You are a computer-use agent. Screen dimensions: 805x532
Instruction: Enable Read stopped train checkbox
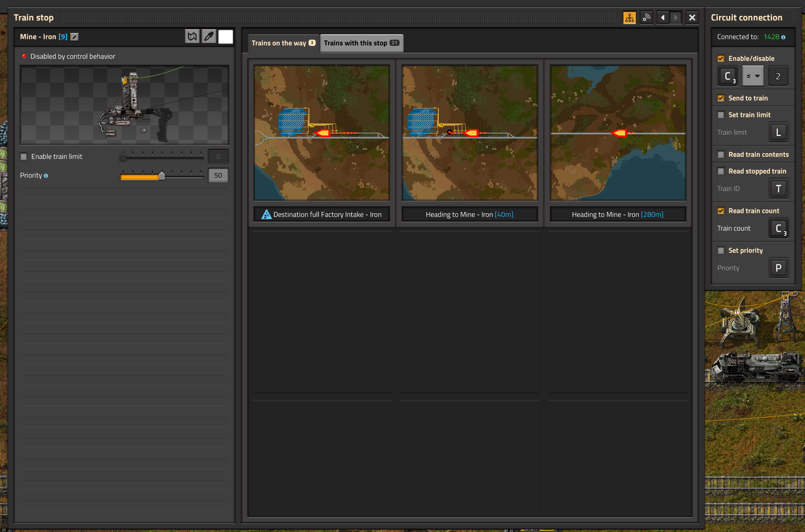(721, 171)
